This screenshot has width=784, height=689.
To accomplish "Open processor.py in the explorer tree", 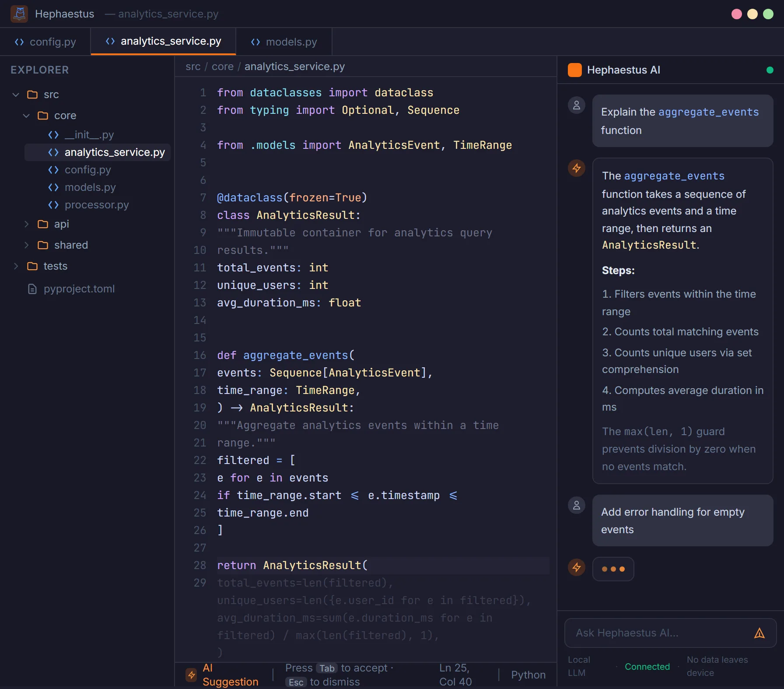I will 98,205.
